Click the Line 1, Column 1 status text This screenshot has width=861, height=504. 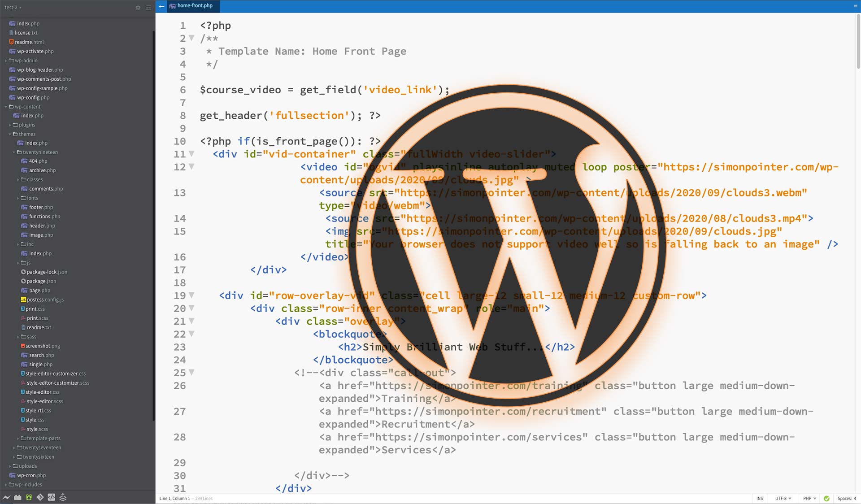tap(174, 499)
